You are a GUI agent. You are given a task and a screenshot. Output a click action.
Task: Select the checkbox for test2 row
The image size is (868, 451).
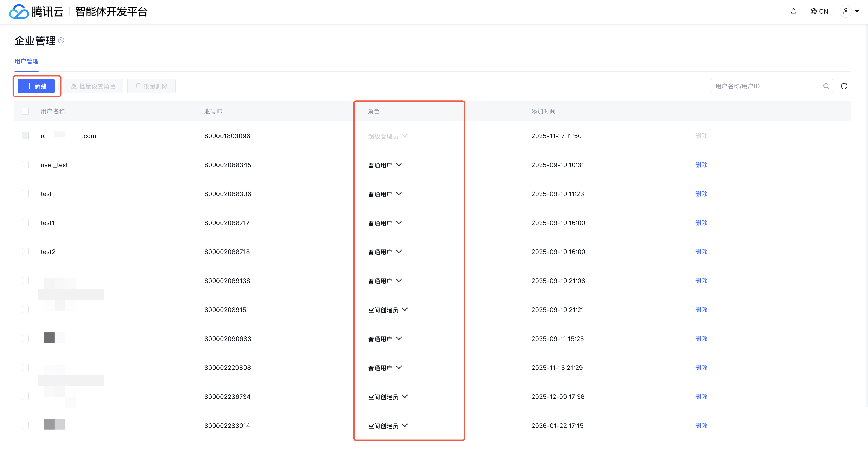tap(25, 252)
